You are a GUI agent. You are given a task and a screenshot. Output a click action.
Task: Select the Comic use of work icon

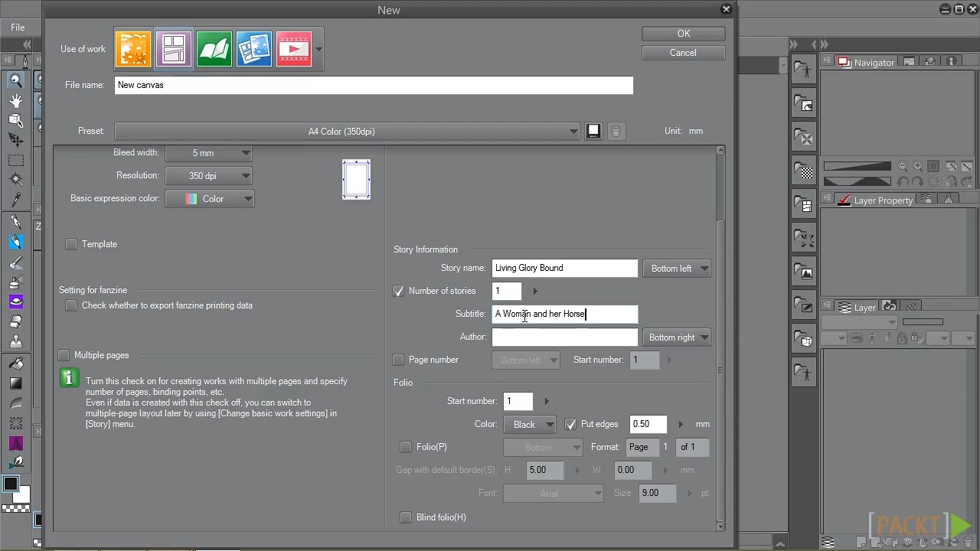click(174, 49)
